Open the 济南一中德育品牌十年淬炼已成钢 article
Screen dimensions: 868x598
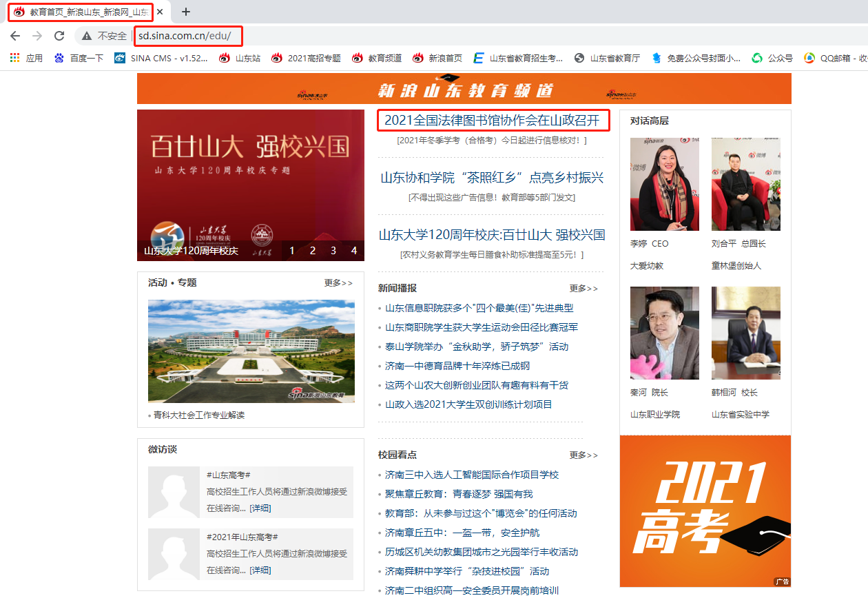[x=457, y=366]
